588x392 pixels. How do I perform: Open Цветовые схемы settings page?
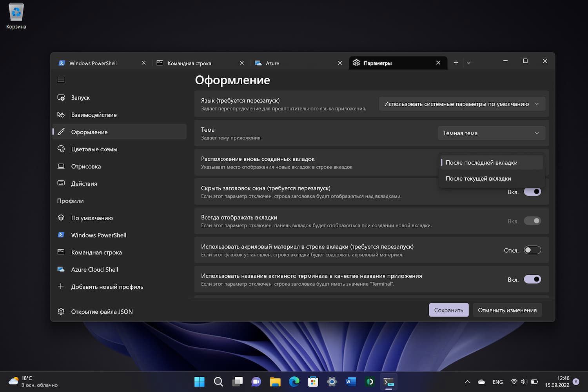(94, 149)
